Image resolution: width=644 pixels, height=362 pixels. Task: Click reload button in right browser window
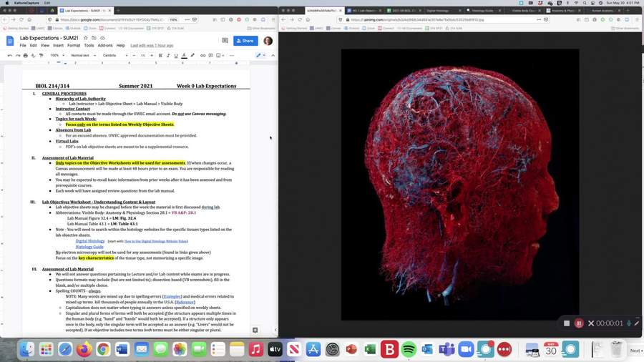point(300,19)
